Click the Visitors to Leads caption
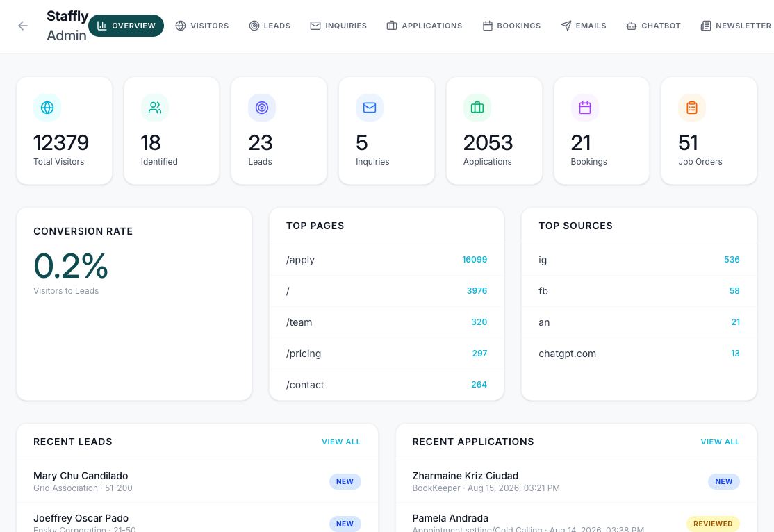The height and width of the screenshot is (532, 774). (x=66, y=291)
